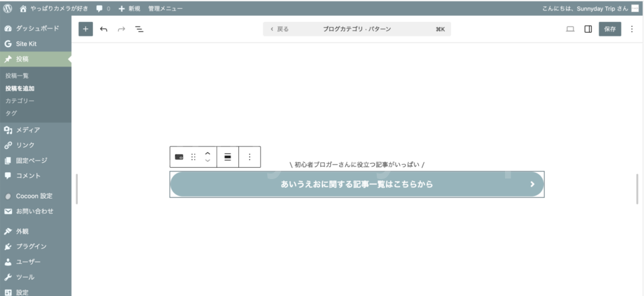Screen dimensions: 644x296
Task: Go back using the 戻る link
Action: (x=279, y=29)
